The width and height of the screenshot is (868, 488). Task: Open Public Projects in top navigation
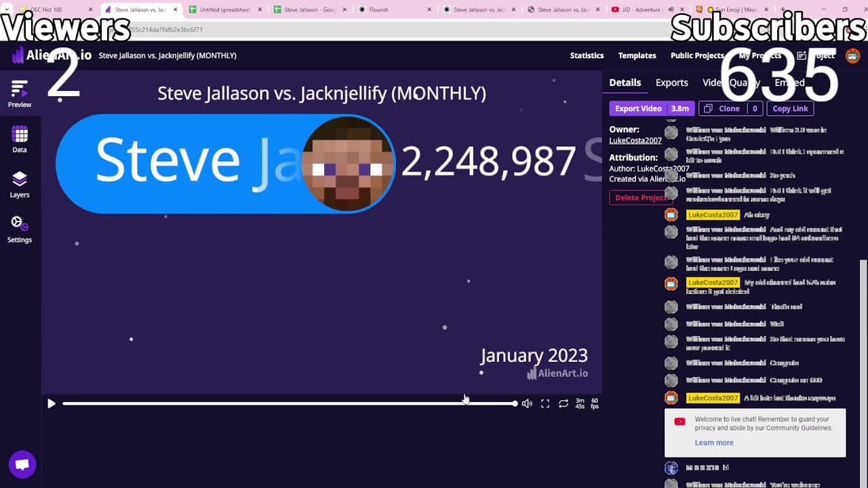[697, 56]
